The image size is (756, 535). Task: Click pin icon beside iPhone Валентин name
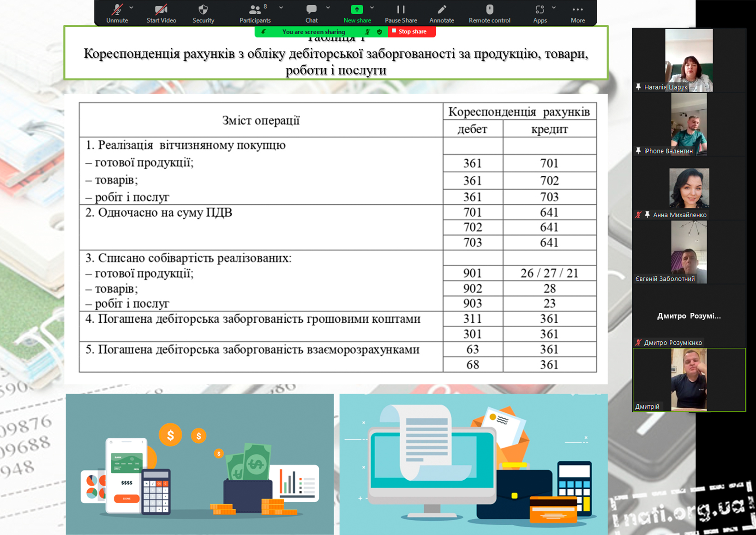(638, 151)
